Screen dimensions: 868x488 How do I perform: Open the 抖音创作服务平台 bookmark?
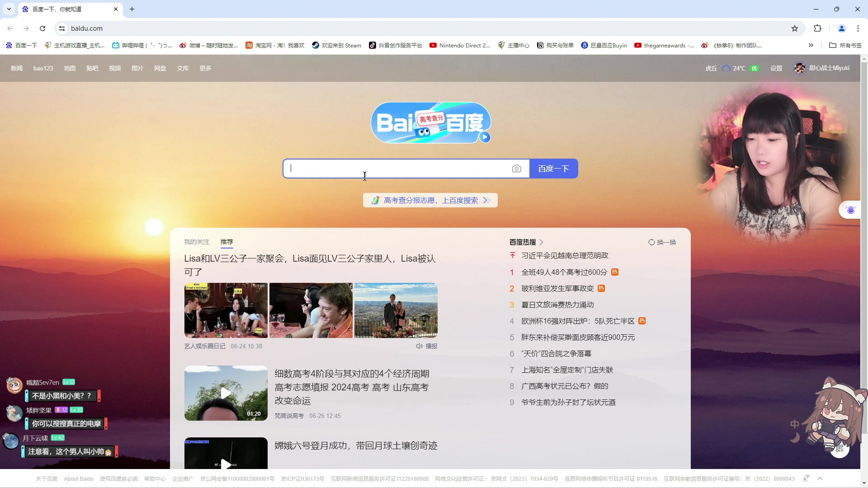(396, 45)
